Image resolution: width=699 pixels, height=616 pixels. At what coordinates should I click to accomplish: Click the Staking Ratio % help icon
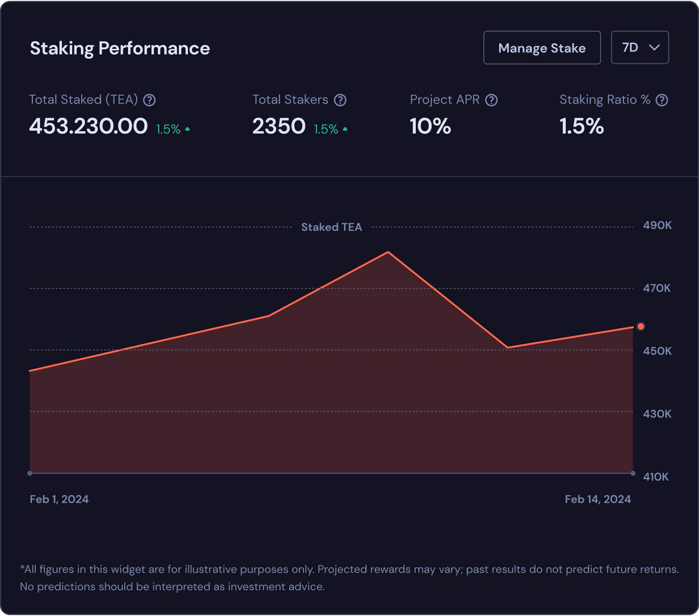pos(662,100)
